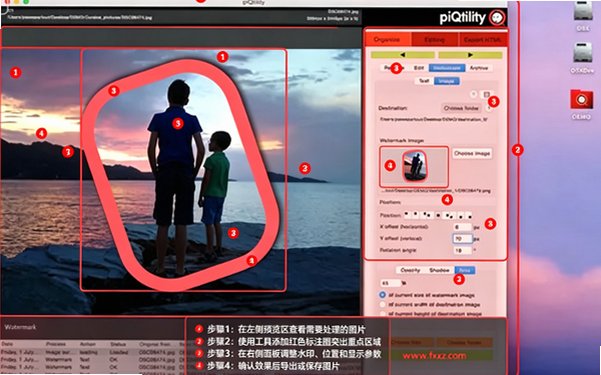Select the Edit segment
Image resolution: width=601 pixels, height=375 pixels.
[419, 68]
